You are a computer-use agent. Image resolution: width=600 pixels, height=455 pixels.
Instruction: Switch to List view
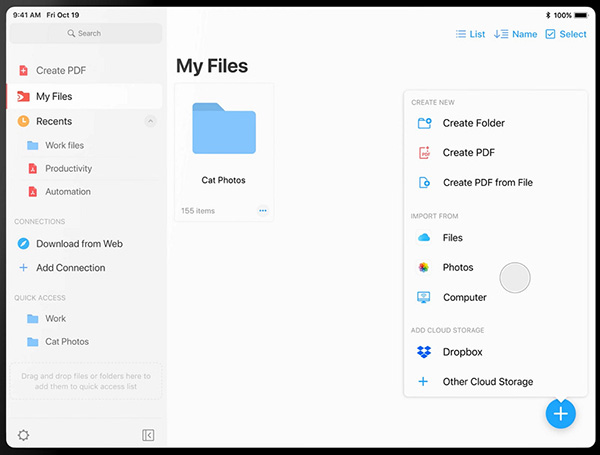pyautogui.click(x=470, y=34)
